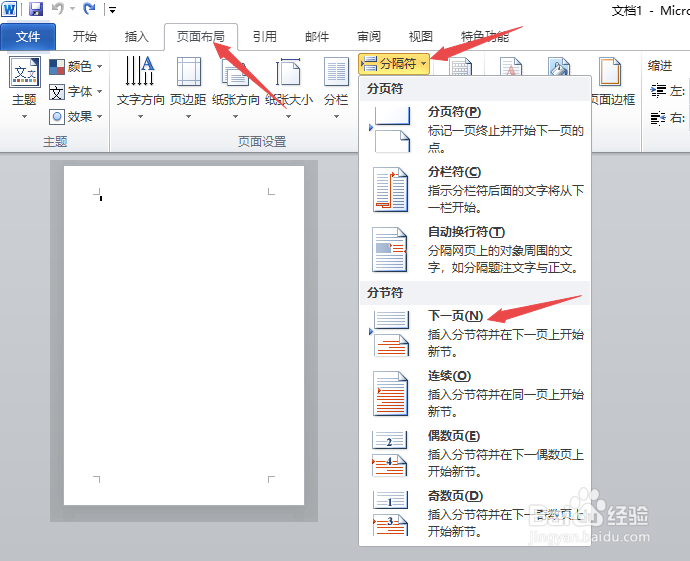Viewport: 690px width, 561px height.
Task: Click the page color paint bucket icon
Action: (559, 67)
